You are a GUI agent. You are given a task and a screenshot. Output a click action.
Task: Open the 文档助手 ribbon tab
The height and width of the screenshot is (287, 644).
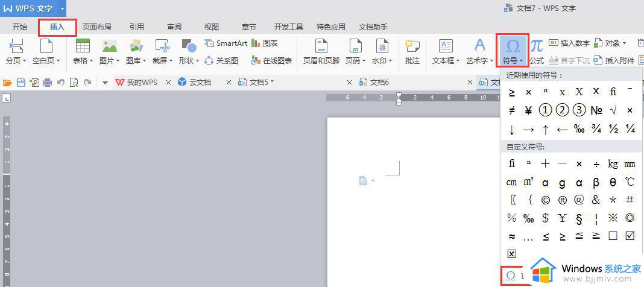pyautogui.click(x=373, y=27)
